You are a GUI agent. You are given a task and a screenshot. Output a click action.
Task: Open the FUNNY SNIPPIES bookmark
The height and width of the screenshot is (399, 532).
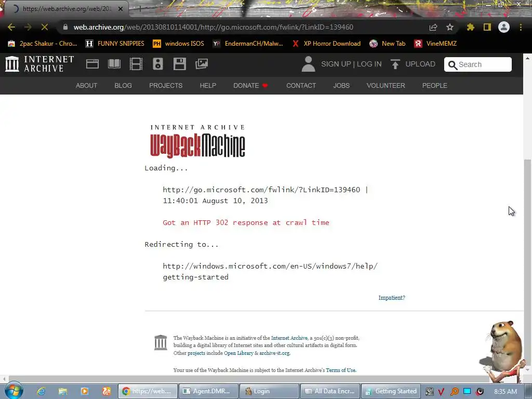coord(115,44)
